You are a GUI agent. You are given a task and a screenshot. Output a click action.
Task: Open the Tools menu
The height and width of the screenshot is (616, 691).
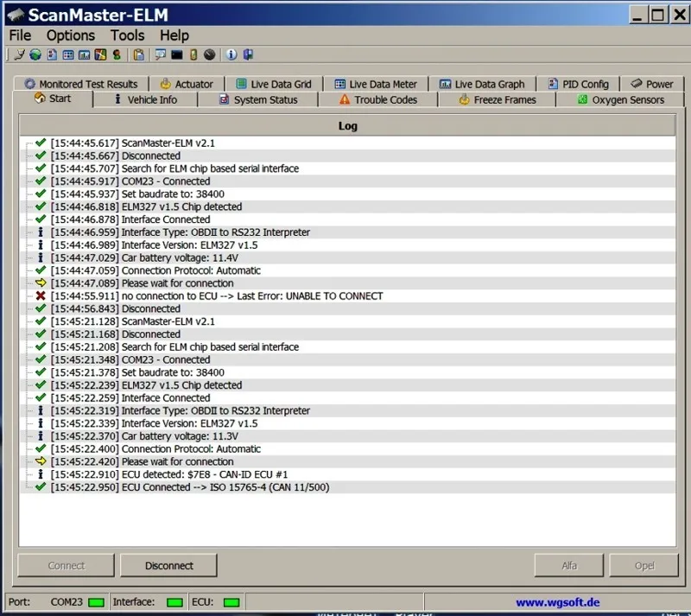click(127, 35)
